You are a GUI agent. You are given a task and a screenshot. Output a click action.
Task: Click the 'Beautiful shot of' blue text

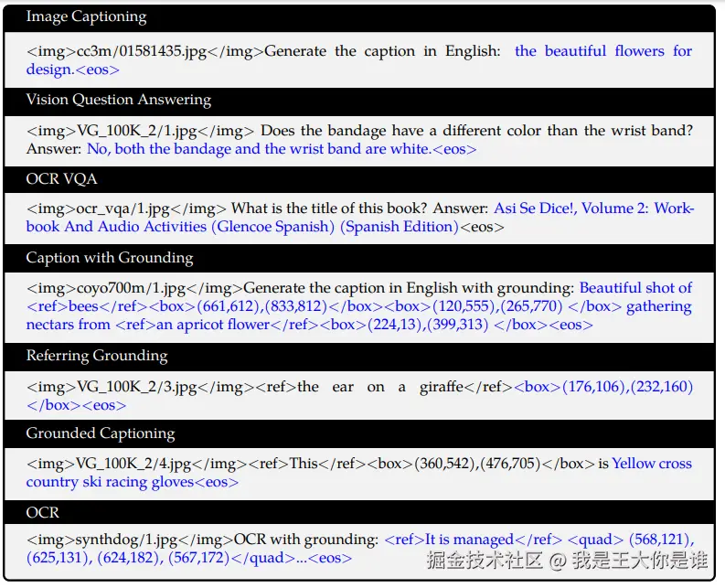coord(635,288)
